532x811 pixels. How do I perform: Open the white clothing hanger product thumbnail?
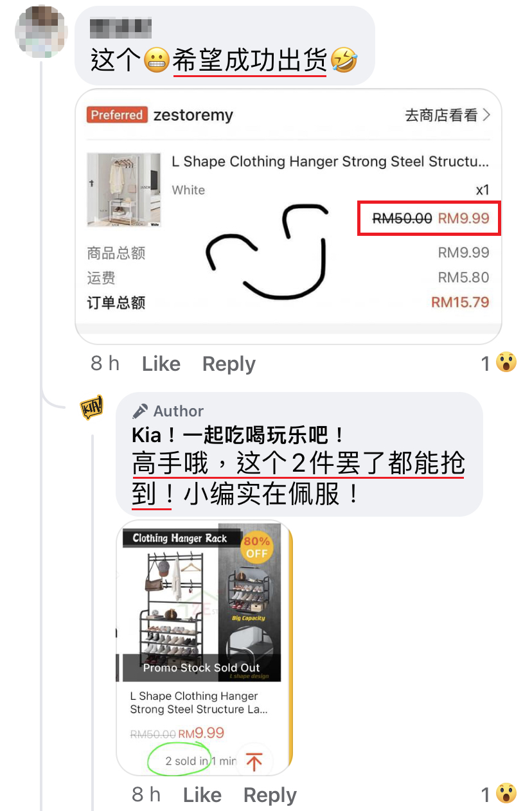(x=124, y=190)
